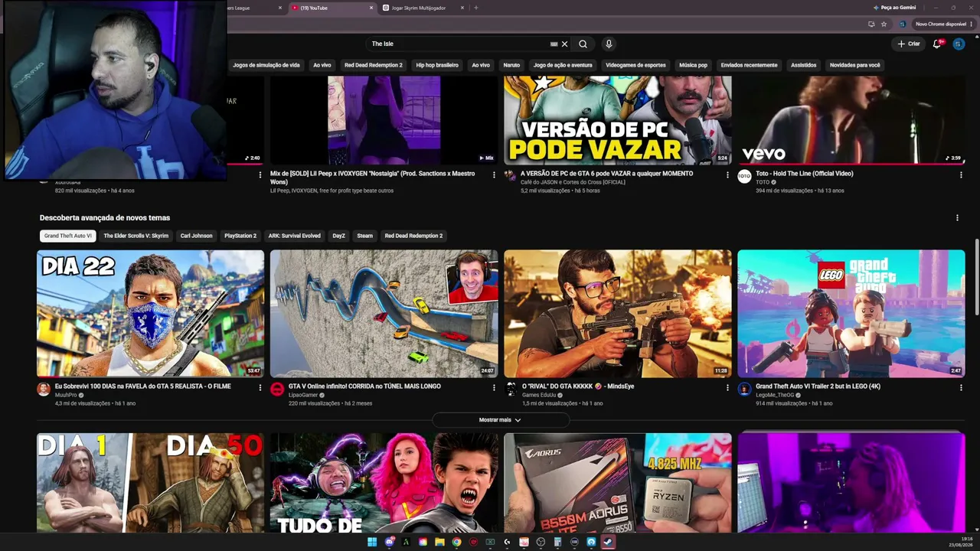Filter by Assistidos chip
The height and width of the screenshot is (551, 980).
pos(803,65)
